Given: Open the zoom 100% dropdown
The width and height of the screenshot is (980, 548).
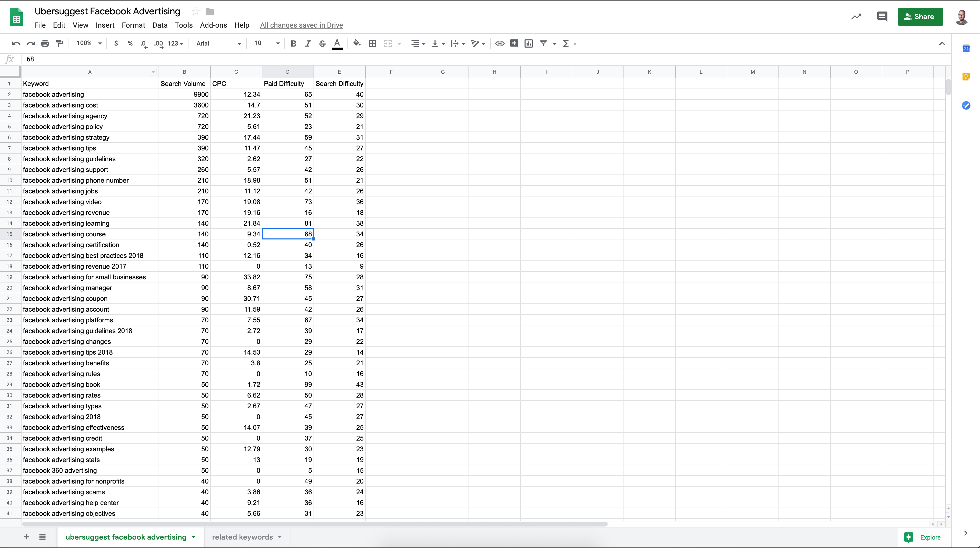Looking at the screenshot, I should pos(89,43).
